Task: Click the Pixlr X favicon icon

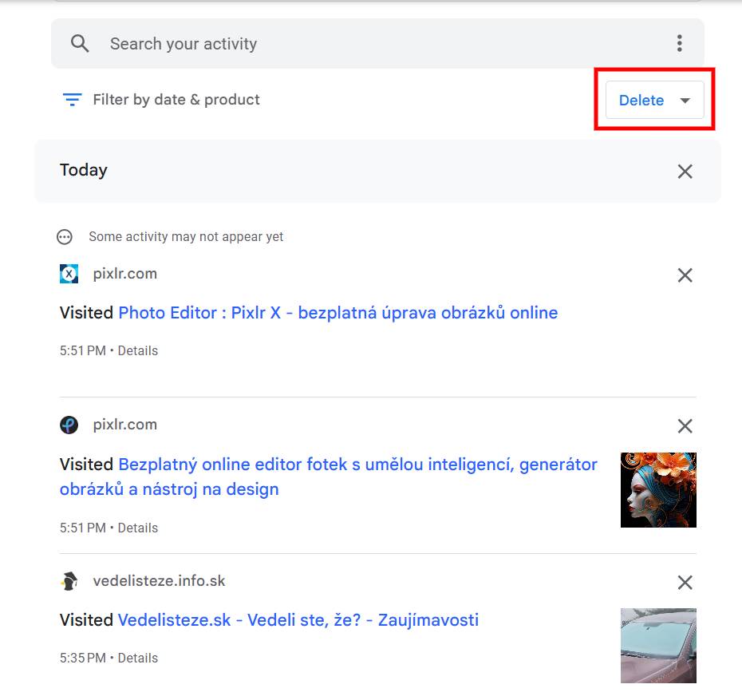Action: 69,274
